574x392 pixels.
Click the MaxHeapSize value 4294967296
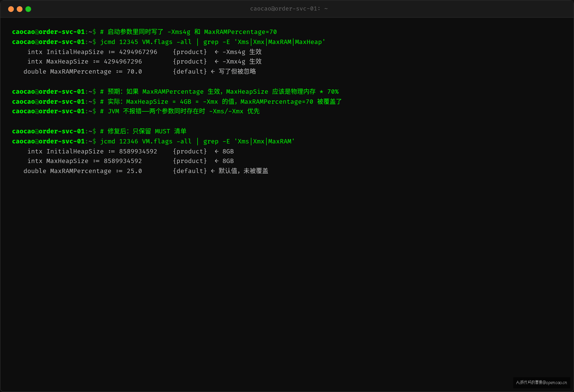tap(123, 61)
